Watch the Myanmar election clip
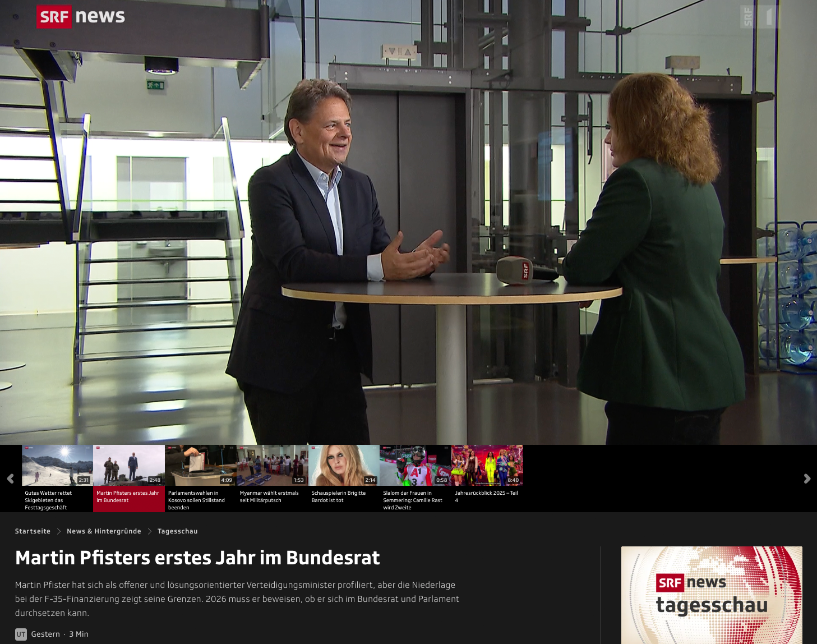This screenshot has width=817, height=644. (272, 478)
